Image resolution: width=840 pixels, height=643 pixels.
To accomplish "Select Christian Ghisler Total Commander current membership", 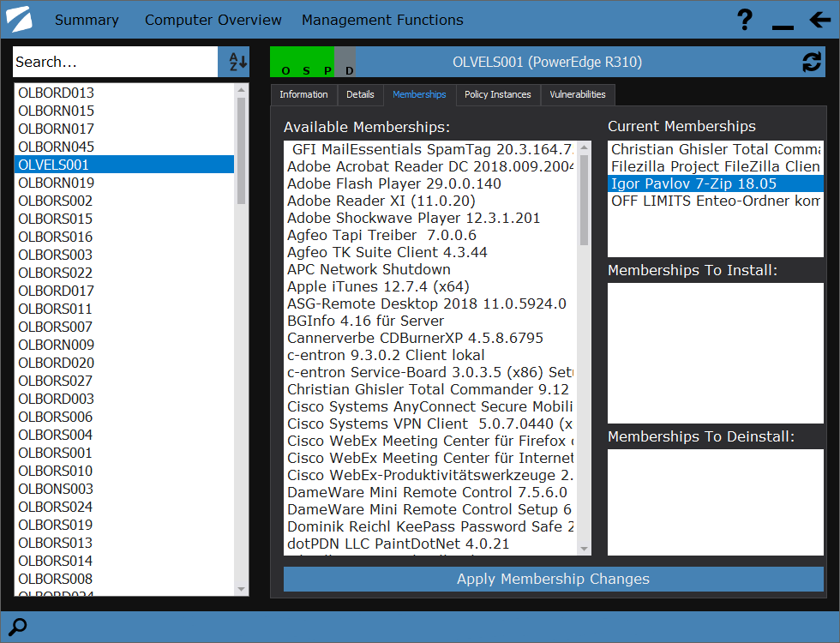I will [716, 149].
